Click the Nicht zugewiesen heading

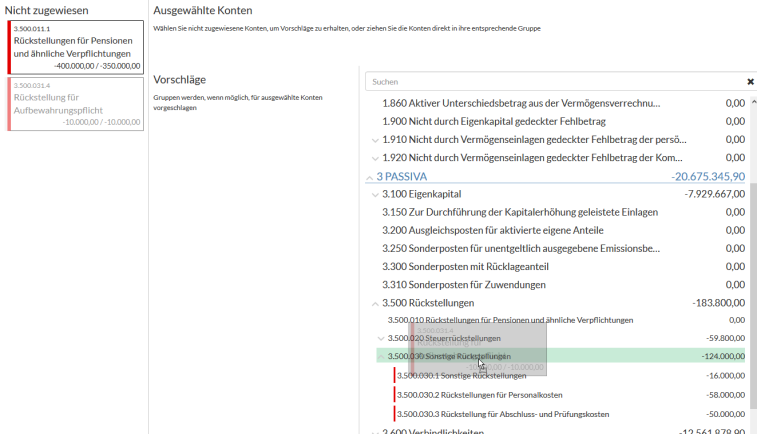click(x=46, y=10)
